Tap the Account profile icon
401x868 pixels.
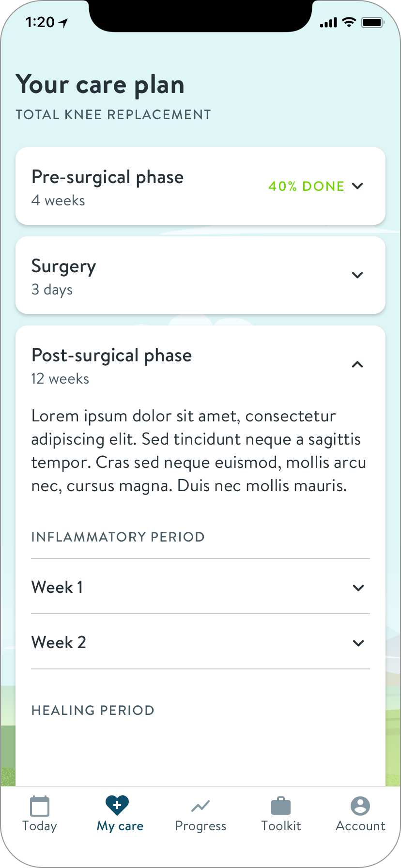pos(360,806)
